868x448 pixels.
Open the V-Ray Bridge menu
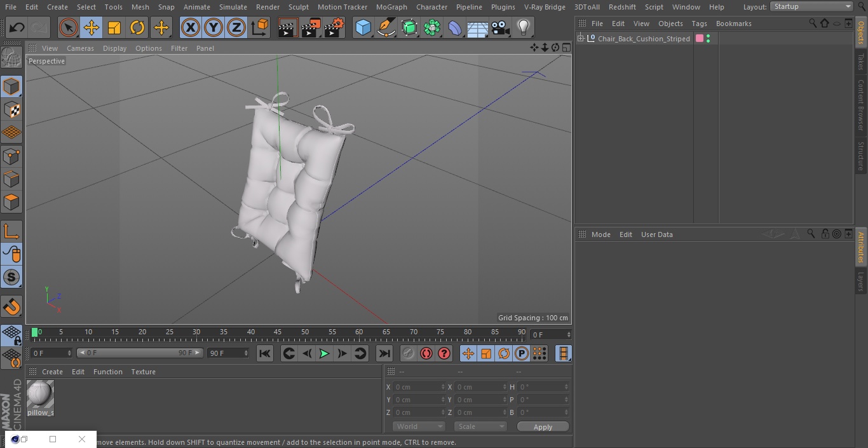[x=545, y=7]
